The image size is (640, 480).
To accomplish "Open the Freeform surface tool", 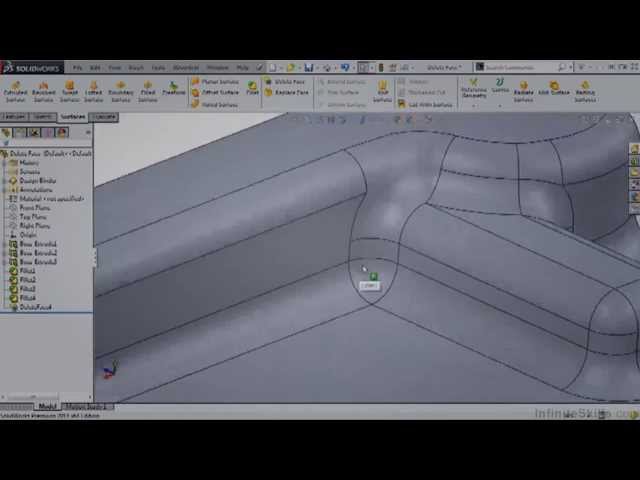I will [173, 91].
